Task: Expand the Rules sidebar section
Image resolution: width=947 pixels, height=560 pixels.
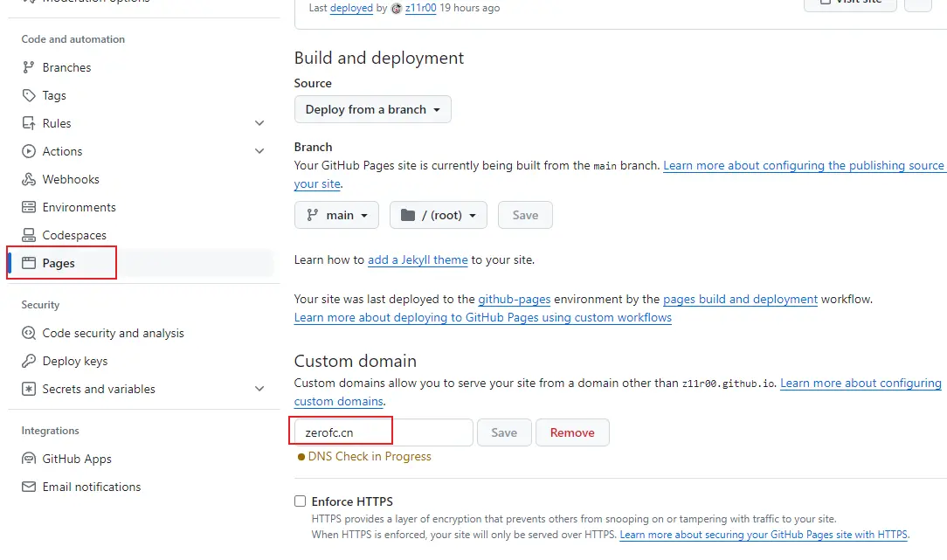Action: point(259,123)
